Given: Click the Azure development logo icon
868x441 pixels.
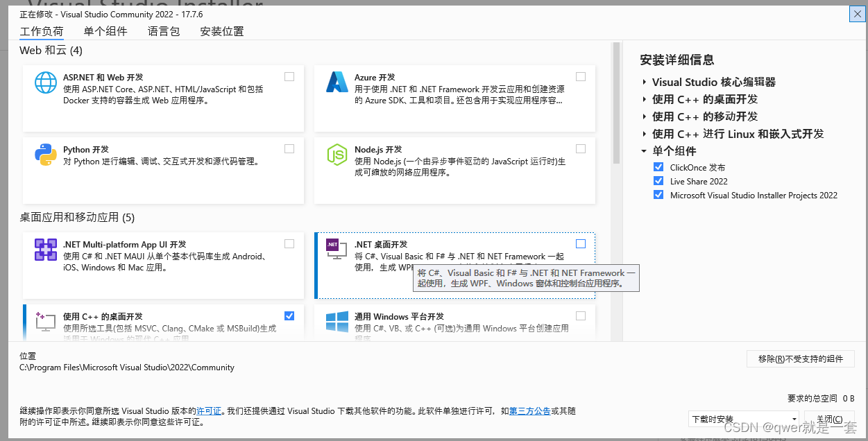Looking at the screenshot, I should click(337, 82).
